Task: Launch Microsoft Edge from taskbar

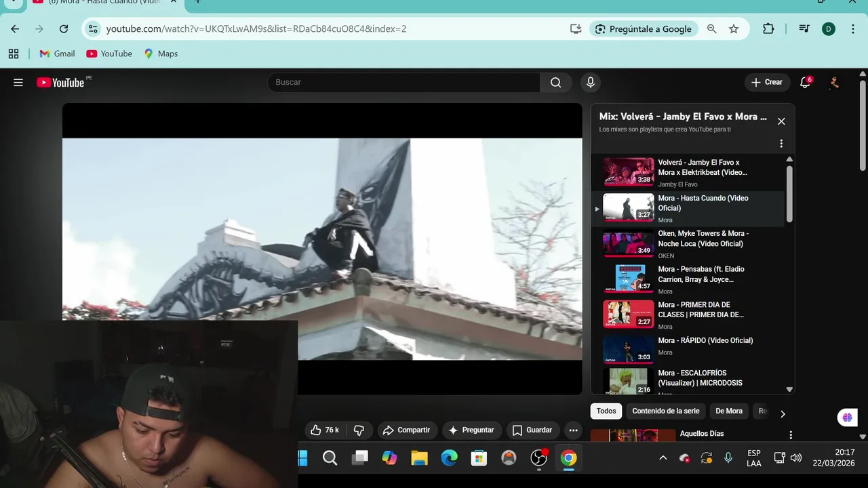Action: (x=449, y=458)
